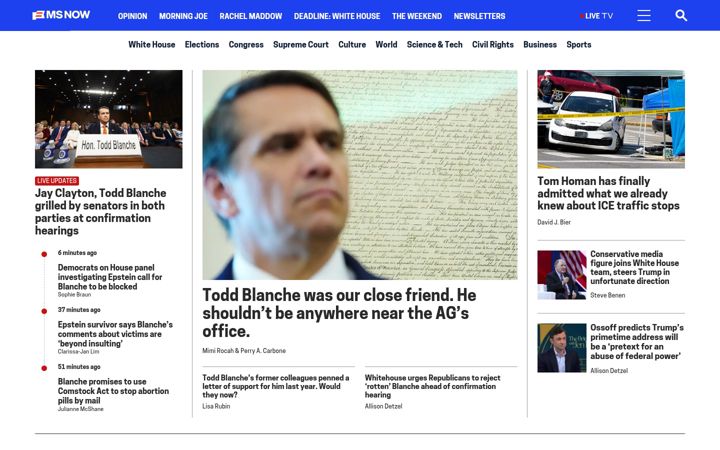This screenshot has width=720, height=450.
Task: Select the White House topic
Action: click(x=152, y=45)
